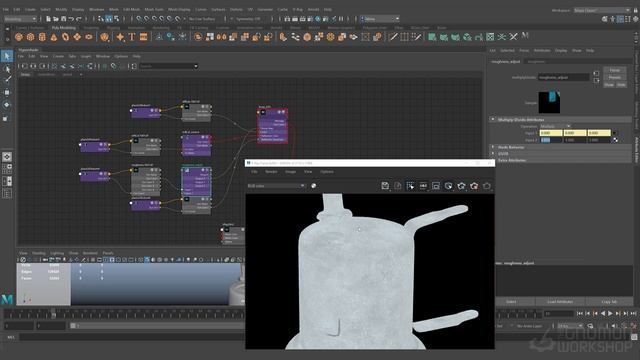Click the redo arrow in the status line
The width and height of the screenshot is (640, 360).
79,19
